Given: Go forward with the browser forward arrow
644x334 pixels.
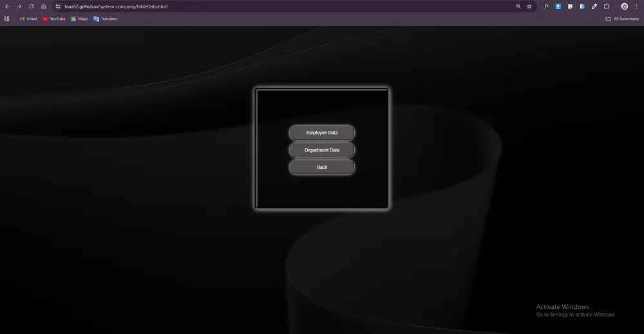Looking at the screenshot, I should click(x=19, y=6).
